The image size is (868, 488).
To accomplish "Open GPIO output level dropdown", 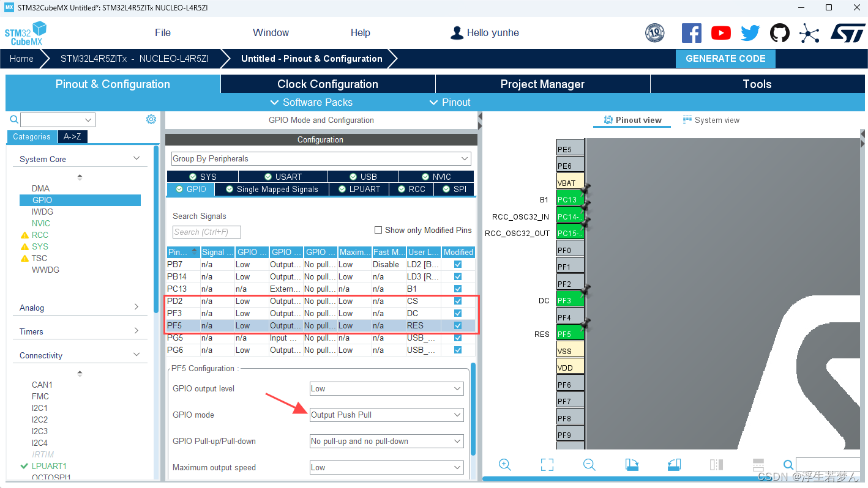I will (x=387, y=388).
